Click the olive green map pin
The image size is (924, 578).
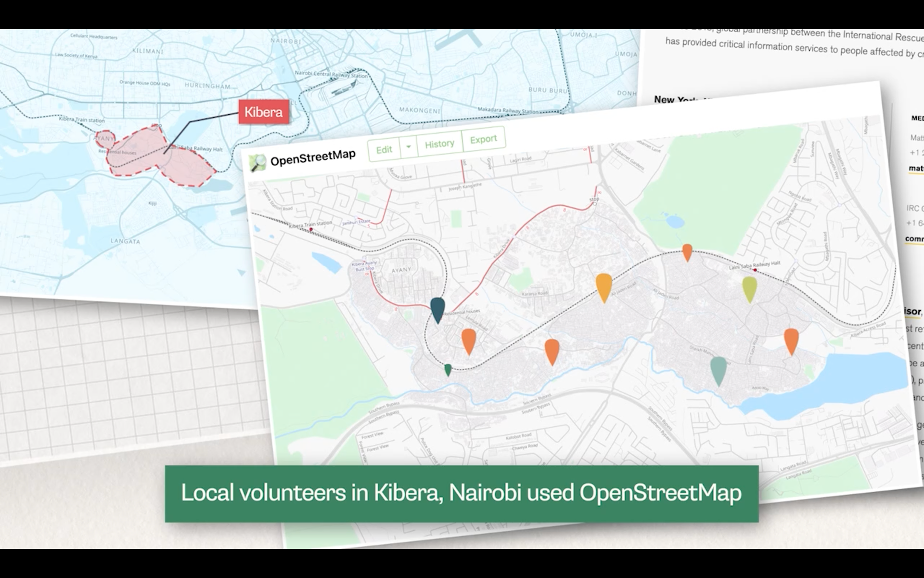[x=749, y=288]
